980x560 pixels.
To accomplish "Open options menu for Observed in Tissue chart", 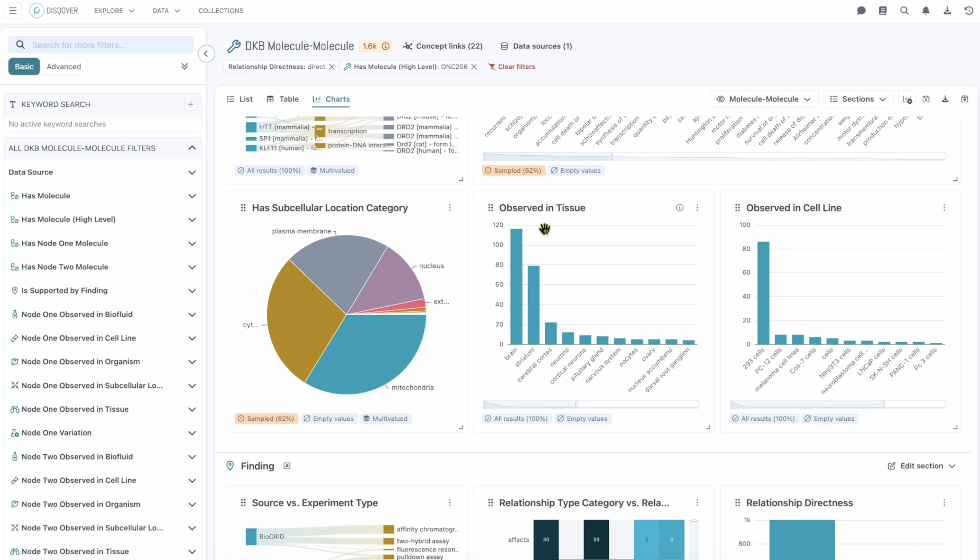I will point(697,208).
